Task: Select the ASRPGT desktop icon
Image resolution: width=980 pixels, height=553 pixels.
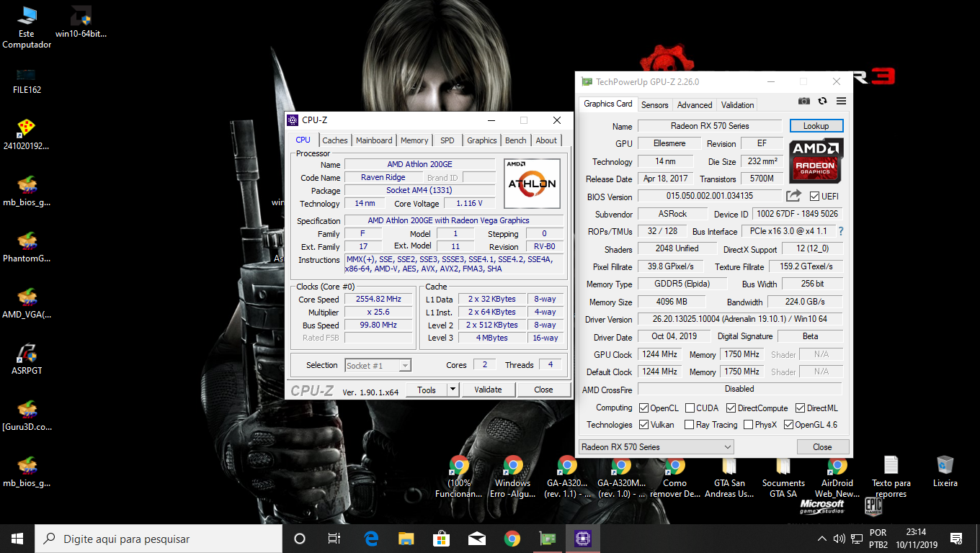Action: (27, 359)
